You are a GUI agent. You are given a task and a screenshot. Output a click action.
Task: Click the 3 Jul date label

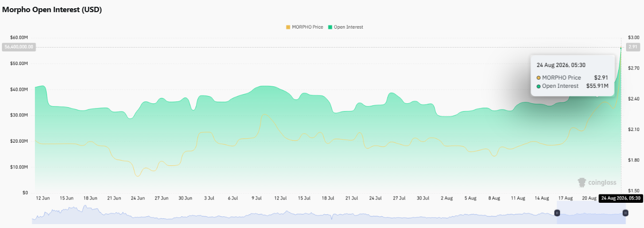point(209,198)
